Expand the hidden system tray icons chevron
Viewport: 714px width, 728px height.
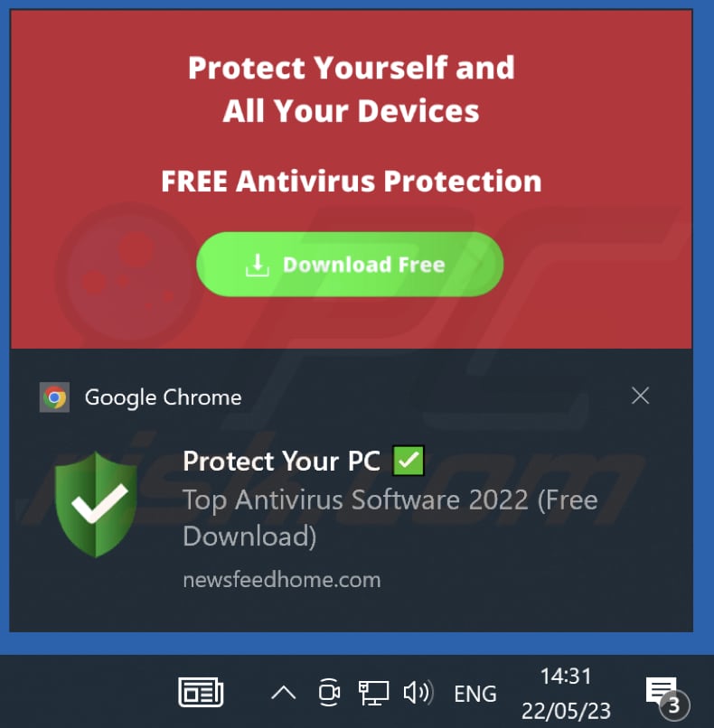coord(284,693)
